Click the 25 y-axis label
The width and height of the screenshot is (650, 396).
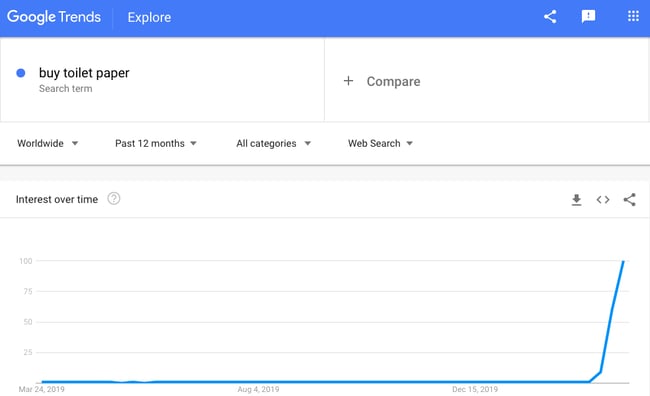click(x=28, y=352)
